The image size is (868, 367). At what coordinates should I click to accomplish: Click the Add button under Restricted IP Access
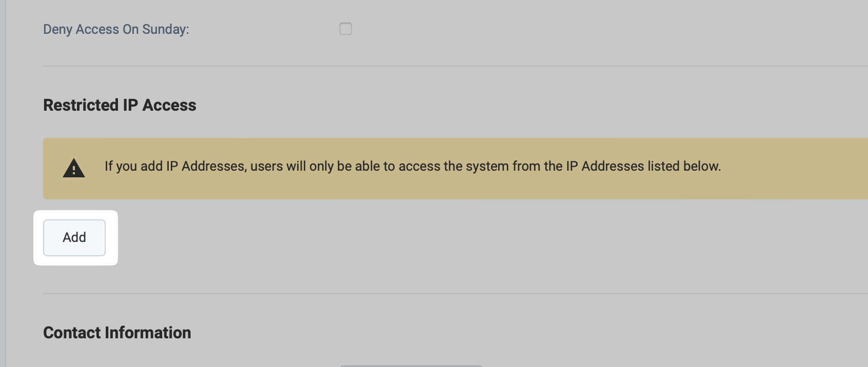point(74,238)
